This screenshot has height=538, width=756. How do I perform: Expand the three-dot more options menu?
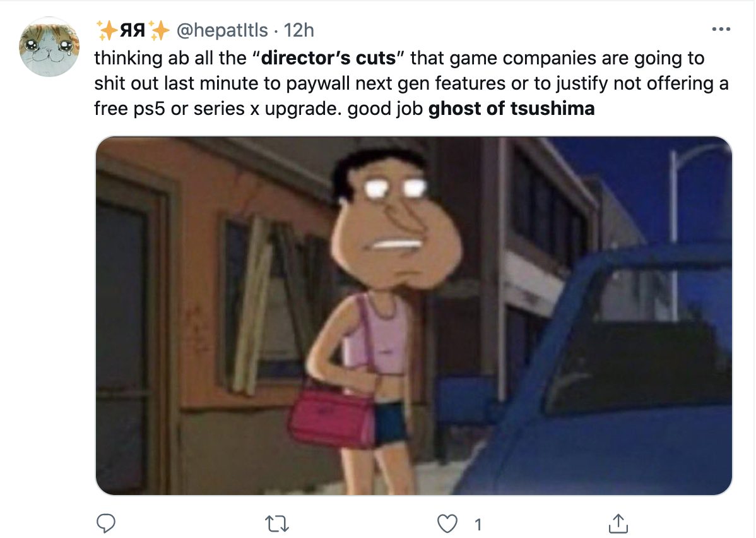(721, 30)
